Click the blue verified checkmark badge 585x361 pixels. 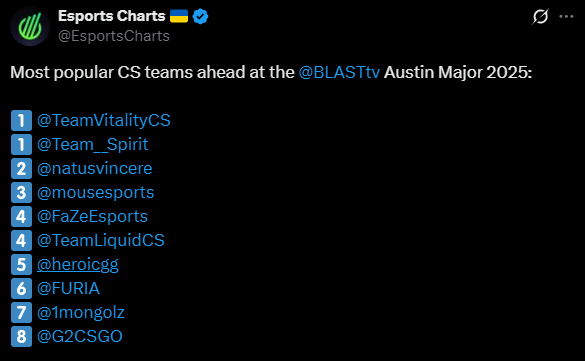pyautogui.click(x=200, y=17)
